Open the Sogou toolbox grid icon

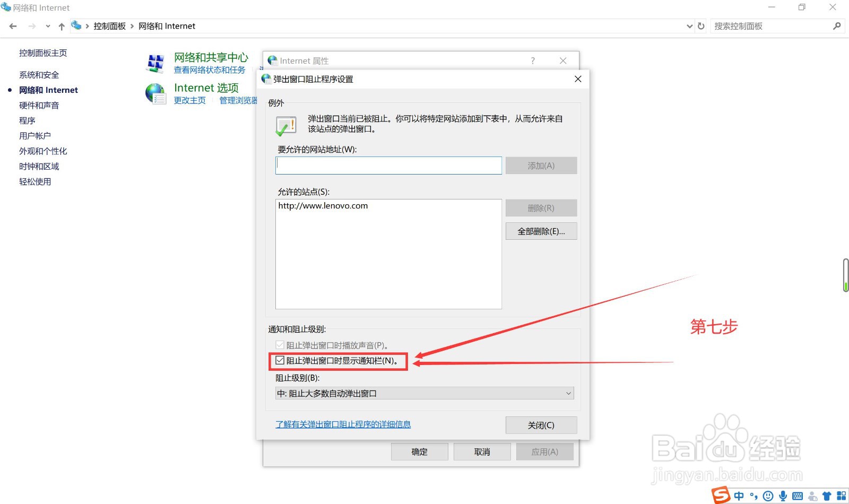tap(842, 496)
